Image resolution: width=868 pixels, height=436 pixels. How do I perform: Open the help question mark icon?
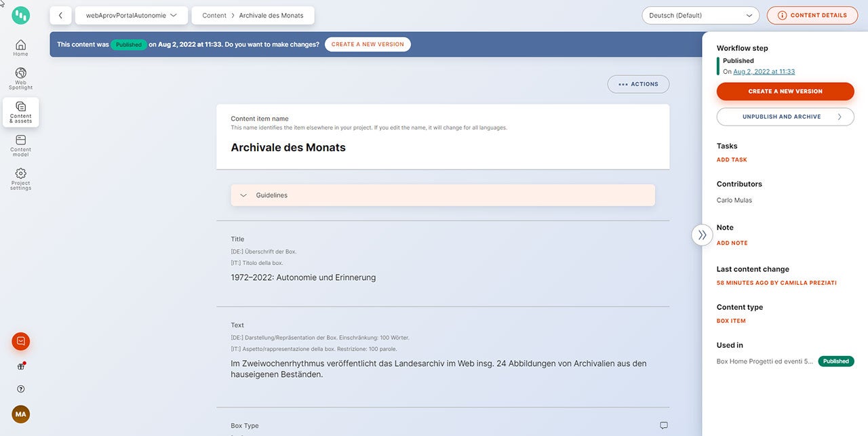(x=20, y=389)
